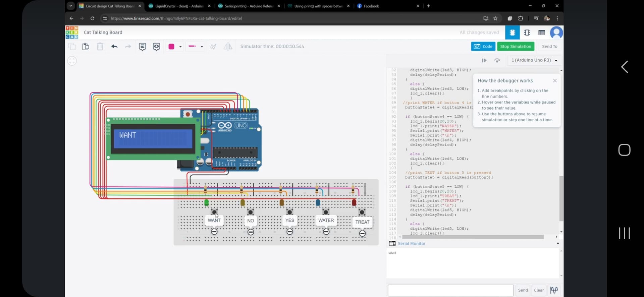Viewport: 644px width, 297px height.
Task: Click the code editor horizontal scrollbar
Action: tap(473, 237)
